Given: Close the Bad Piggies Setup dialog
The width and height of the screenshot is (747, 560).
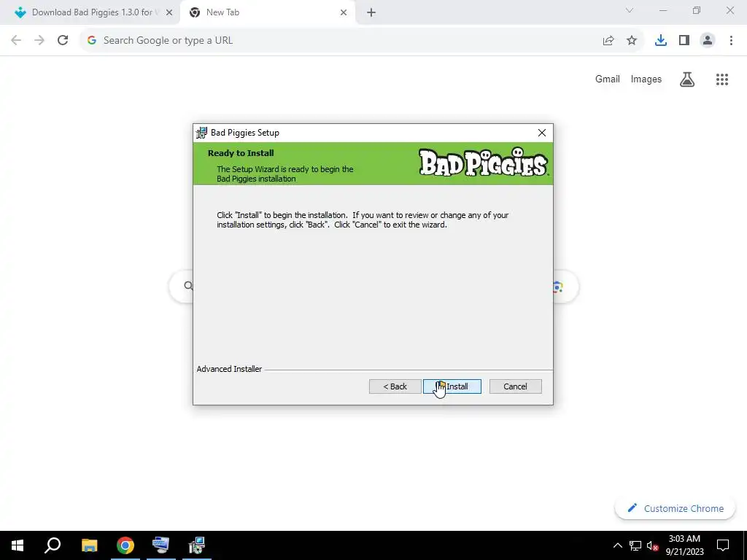Looking at the screenshot, I should [x=542, y=133].
